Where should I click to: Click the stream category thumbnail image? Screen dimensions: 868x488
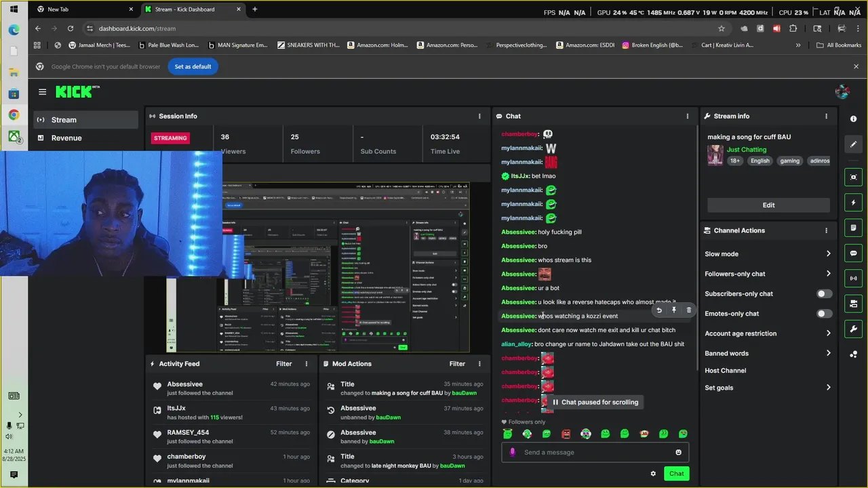coord(715,155)
